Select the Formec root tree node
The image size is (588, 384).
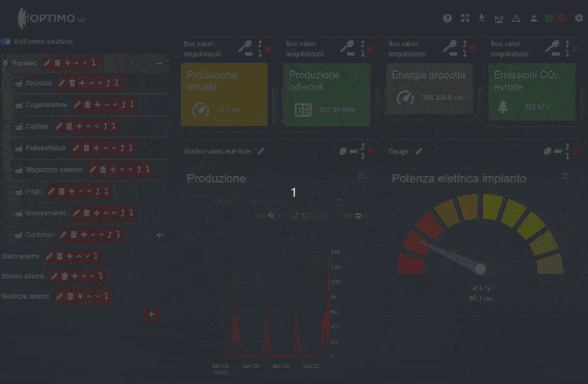24,63
